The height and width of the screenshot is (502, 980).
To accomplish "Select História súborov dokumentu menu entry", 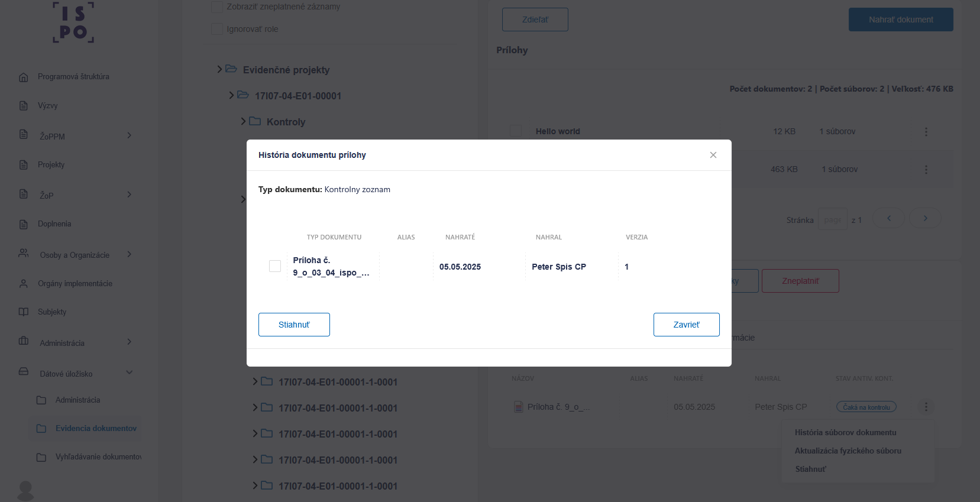I will (846, 432).
